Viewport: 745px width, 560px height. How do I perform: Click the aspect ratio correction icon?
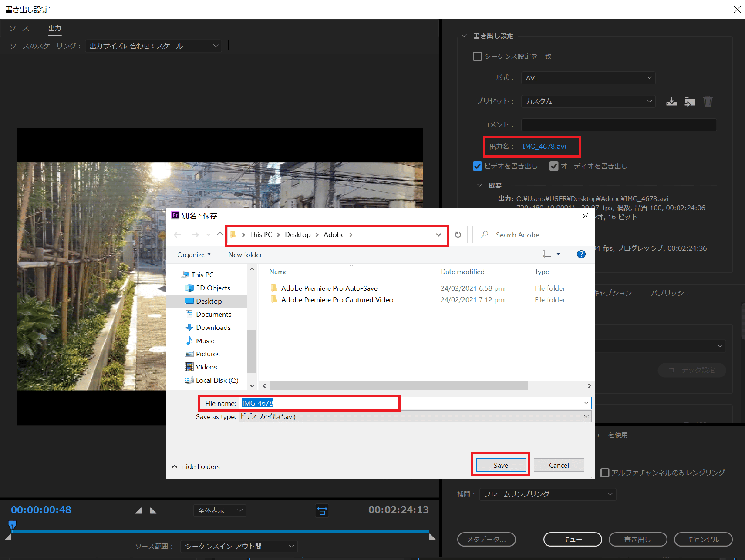pos(322,510)
